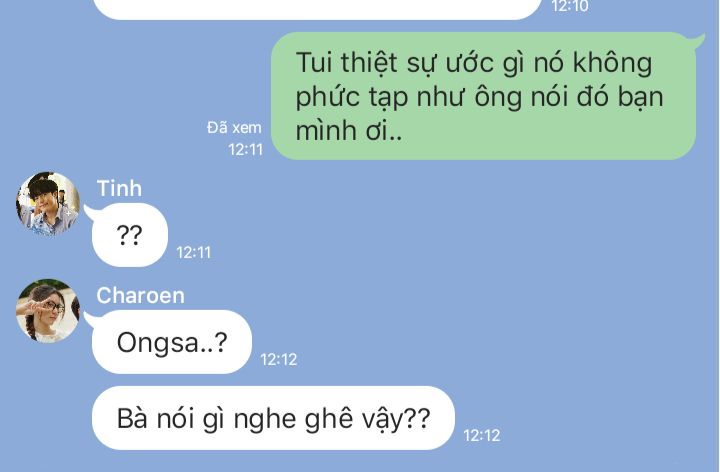Click the 12:10 timestamp at top
720x472 pixels.
coord(570,6)
